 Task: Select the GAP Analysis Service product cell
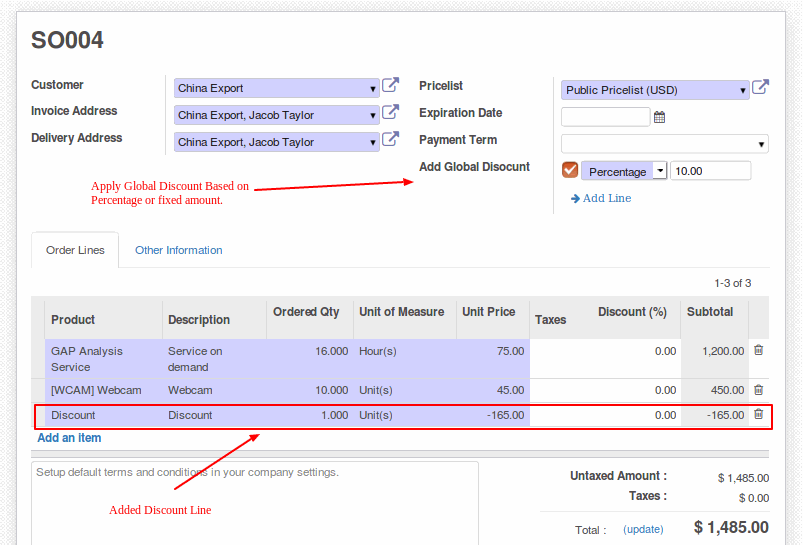103,359
